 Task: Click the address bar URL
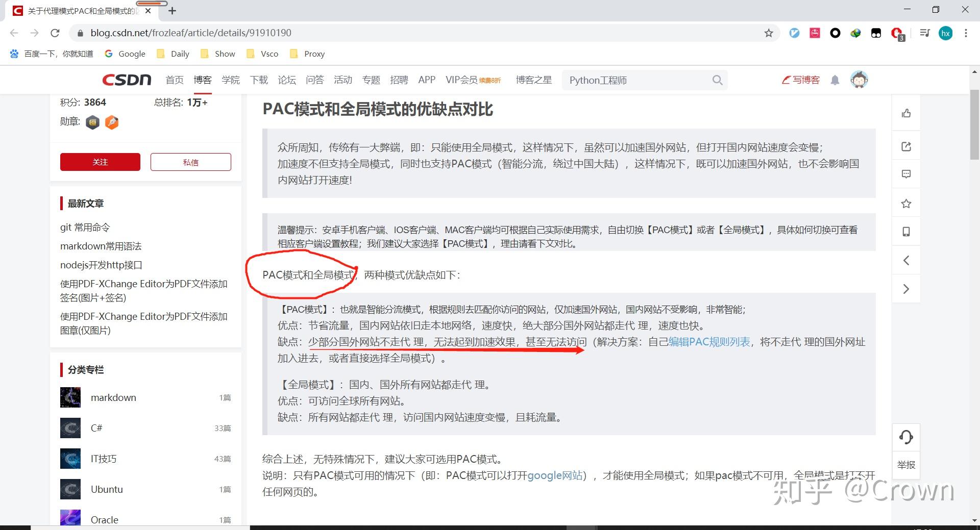[191, 33]
